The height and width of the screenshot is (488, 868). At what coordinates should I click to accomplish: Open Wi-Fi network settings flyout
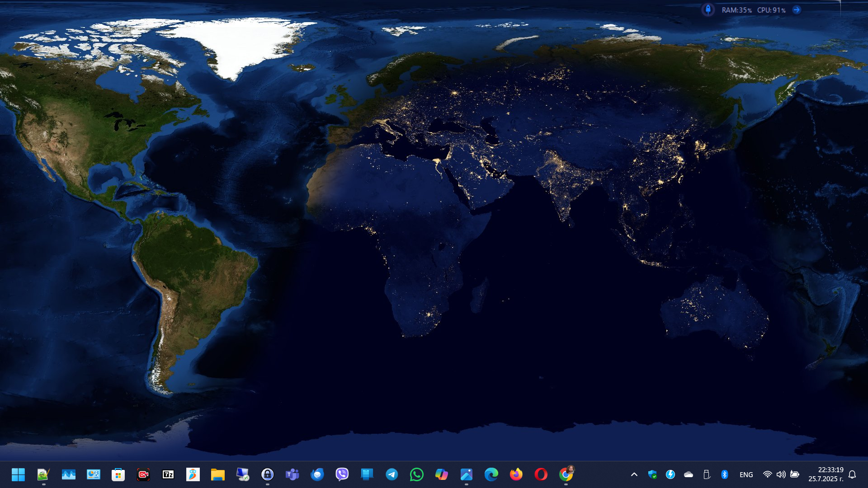click(x=767, y=474)
